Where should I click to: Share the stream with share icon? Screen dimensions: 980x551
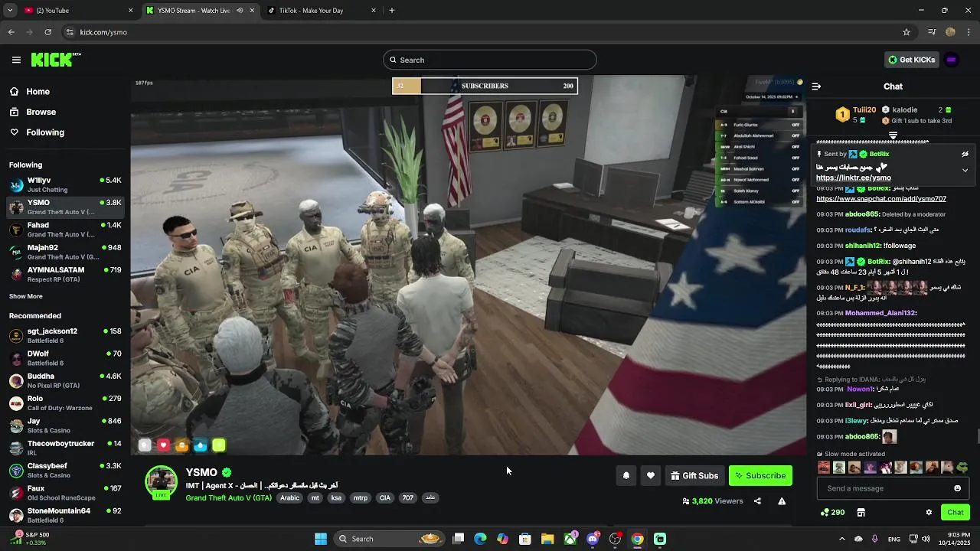coord(757,501)
